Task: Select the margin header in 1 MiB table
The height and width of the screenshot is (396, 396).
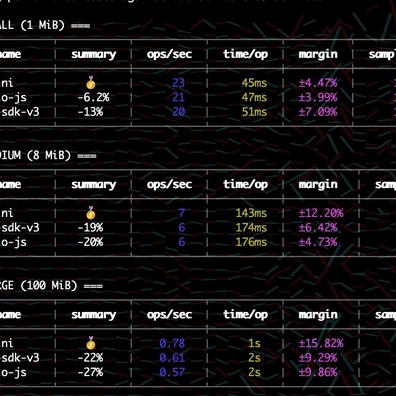Action: [318, 55]
